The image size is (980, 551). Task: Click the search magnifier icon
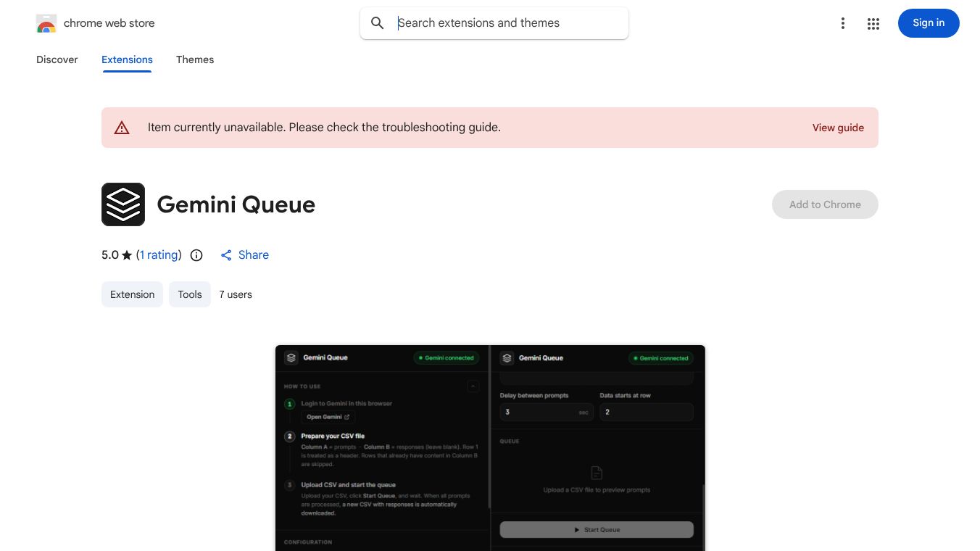click(x=378, y=23)
